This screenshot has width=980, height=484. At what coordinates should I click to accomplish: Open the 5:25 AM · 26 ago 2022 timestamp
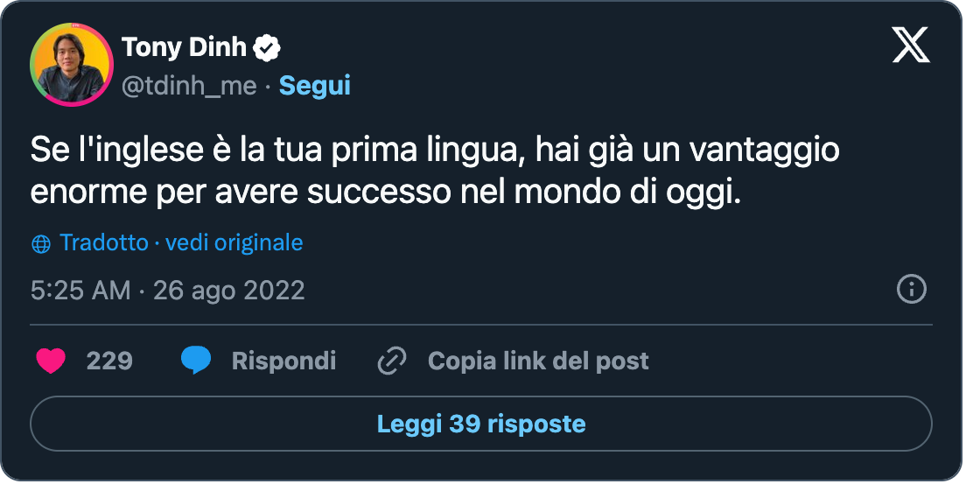pos(167,291)
